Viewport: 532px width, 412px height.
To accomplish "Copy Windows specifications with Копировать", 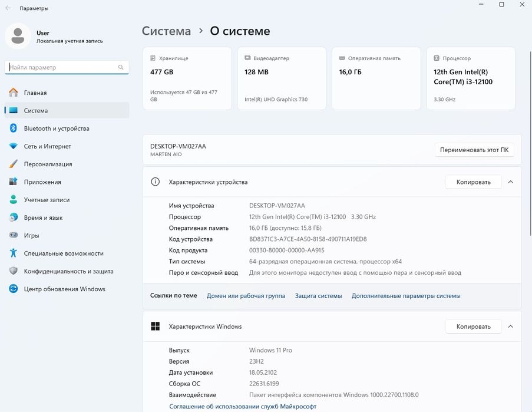I will coord(473,327).
